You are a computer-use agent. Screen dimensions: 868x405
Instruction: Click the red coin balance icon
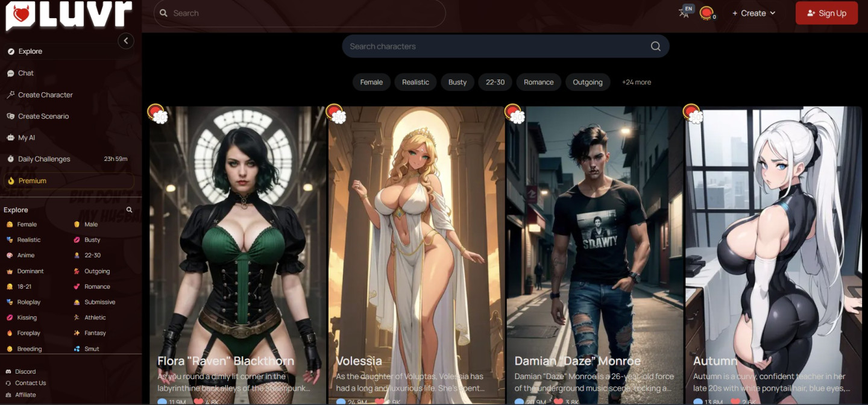point(707,13)
